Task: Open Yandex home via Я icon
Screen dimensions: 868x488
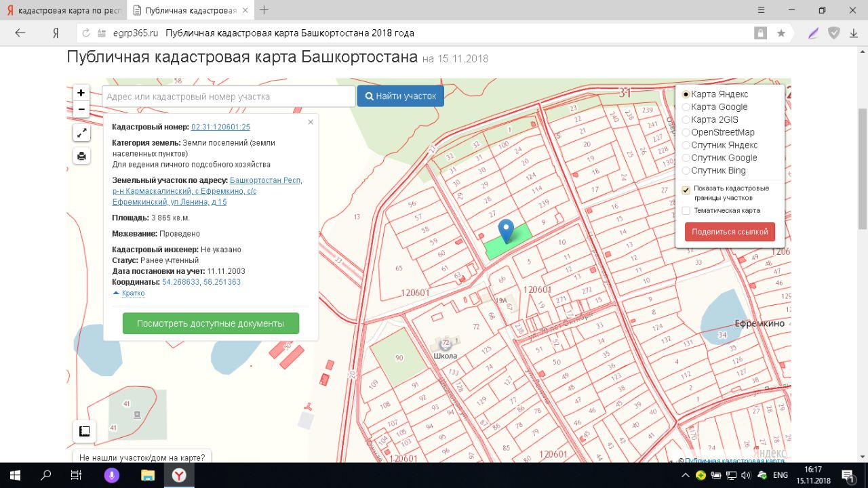Action: [56, 33]
